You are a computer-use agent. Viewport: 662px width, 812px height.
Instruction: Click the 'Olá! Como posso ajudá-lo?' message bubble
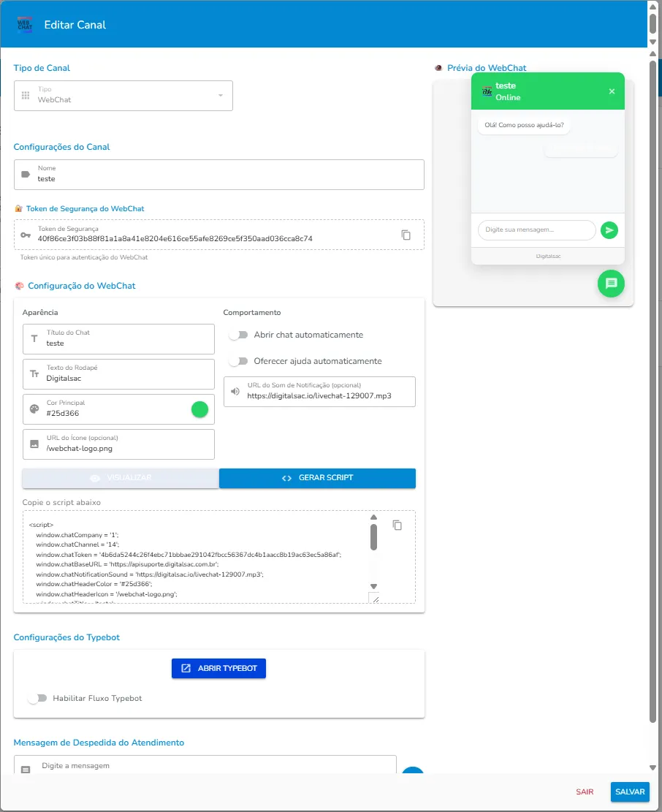coord(524,125)
